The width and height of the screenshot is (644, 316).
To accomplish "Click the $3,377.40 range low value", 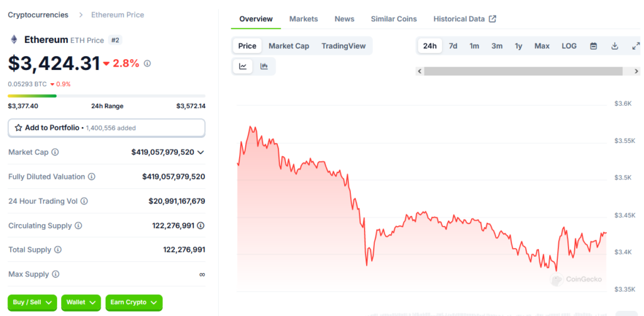I will 23,106.
